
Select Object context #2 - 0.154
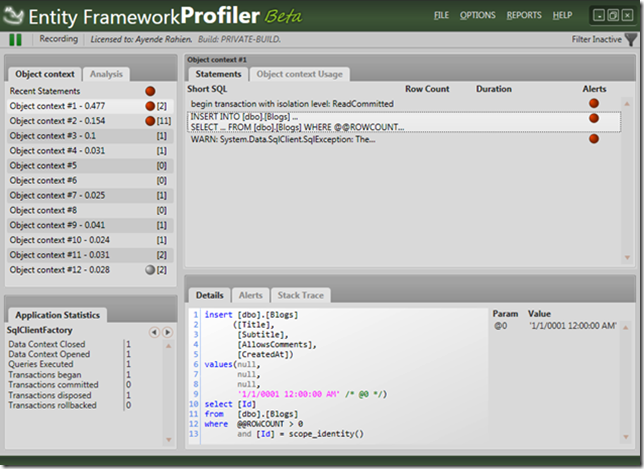pyautogui.click(x=90, y=121)
